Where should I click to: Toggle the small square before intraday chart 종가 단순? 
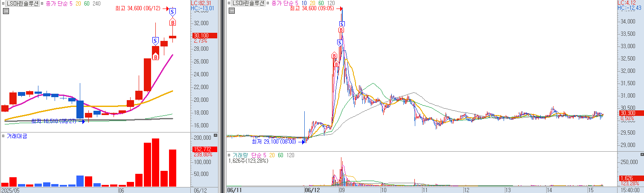[268, 3]
